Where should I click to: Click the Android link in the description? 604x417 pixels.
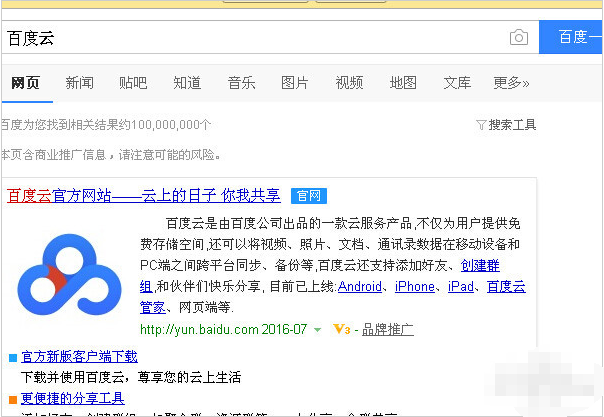pyautogui.click(x=359, y=287)
